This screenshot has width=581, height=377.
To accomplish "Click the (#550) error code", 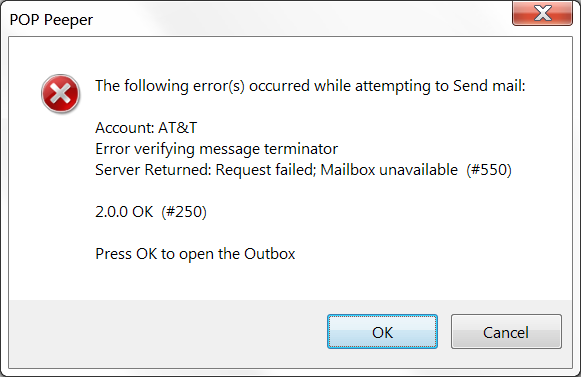I will (489, 170).
